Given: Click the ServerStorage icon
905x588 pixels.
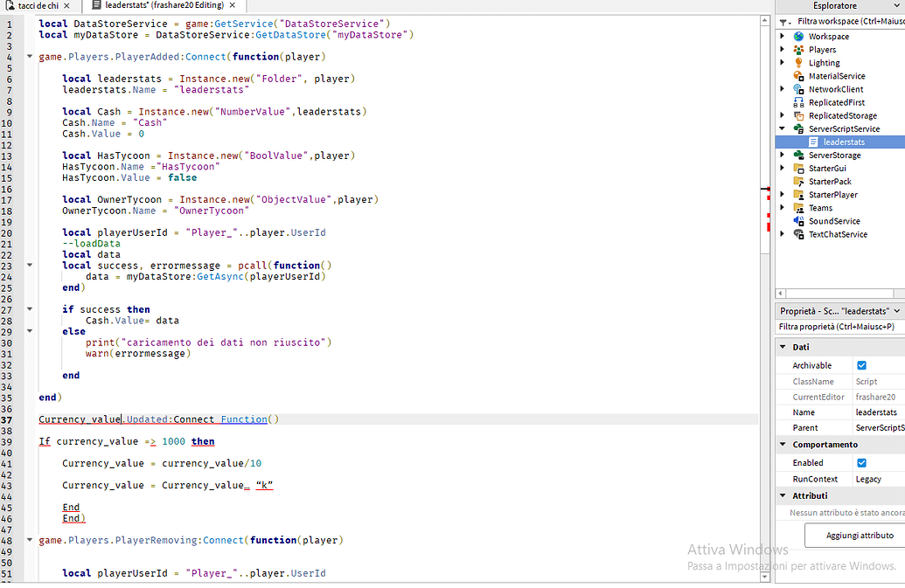Looking at the screenshot, I should pyautogui.click(x=799, y=155).
